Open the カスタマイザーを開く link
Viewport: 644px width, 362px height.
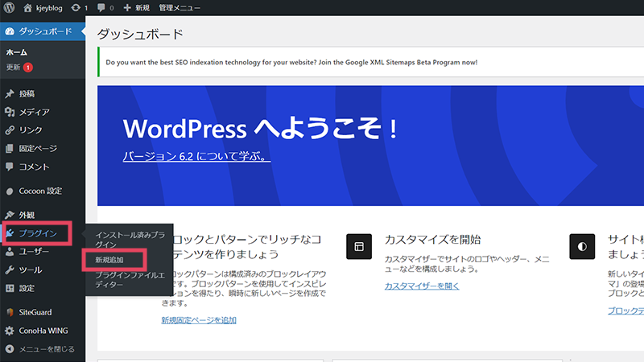(422, 286)
